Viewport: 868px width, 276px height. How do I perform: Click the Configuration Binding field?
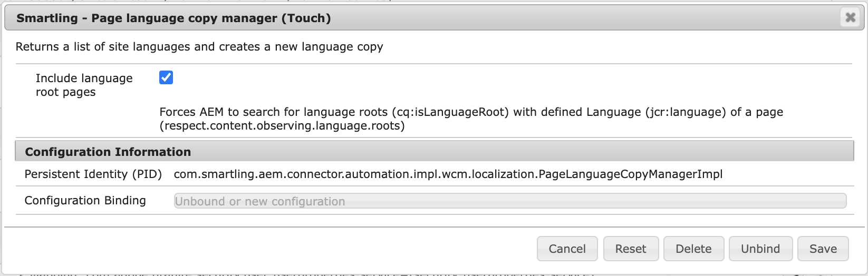click(x=509, y=201)
